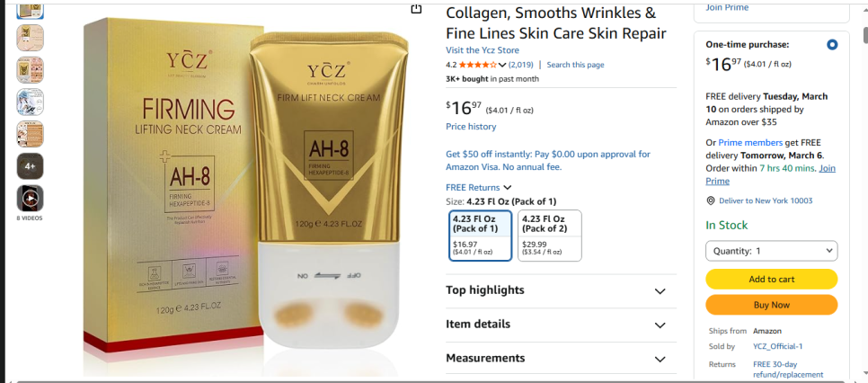The width and height of the screenshot is (868, 383).
Task: Open the Visit the Ycz Store link
Action: pos(483,50)
